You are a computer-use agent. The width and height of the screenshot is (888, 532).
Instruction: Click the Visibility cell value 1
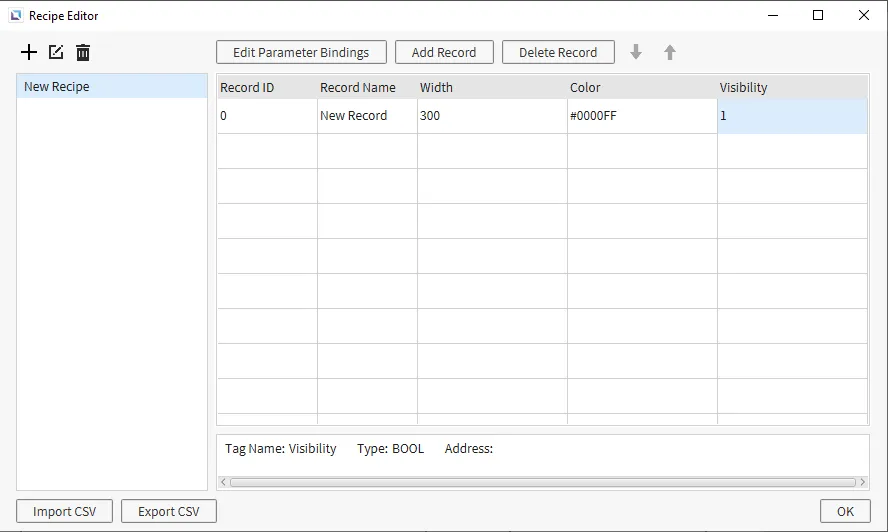791,116
